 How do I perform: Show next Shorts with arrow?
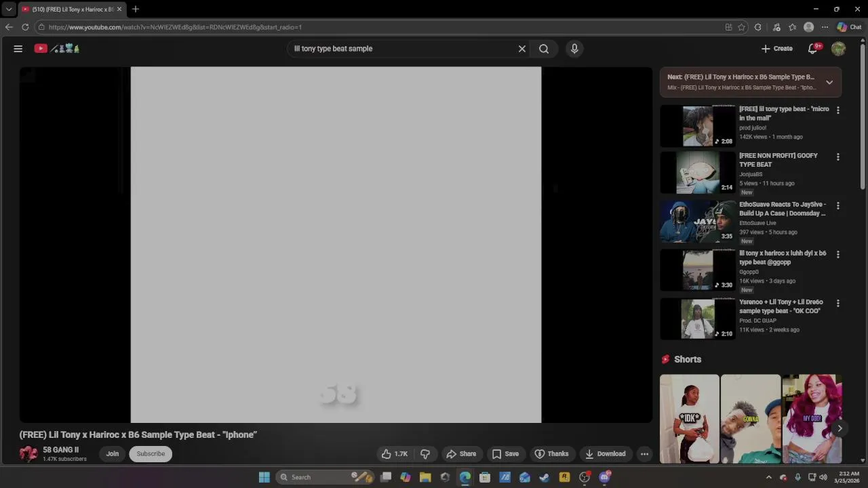[840, 428]
